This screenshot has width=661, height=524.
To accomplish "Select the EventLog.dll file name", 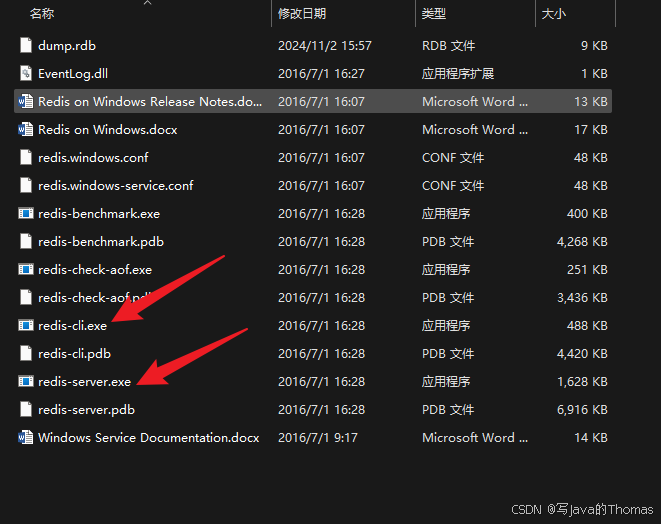I will point(73,74).
